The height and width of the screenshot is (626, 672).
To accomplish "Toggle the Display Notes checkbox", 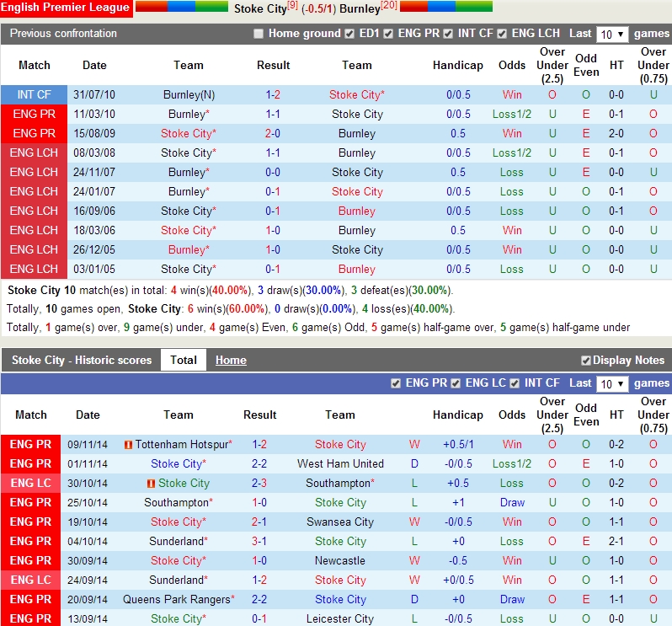I will click(586, 361).
